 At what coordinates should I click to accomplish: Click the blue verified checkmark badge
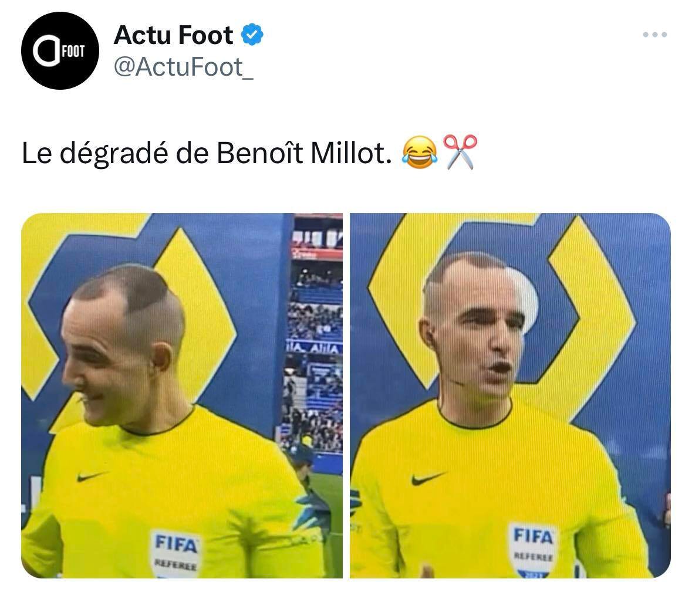pyautogui.click(x=252, y=35)
